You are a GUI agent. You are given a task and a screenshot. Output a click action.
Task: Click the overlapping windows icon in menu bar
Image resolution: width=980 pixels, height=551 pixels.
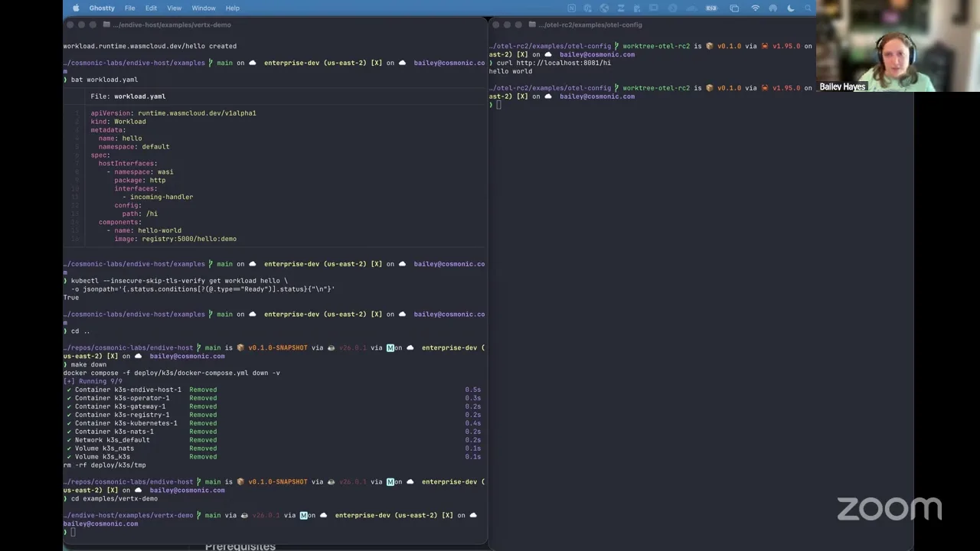pyautogui.click(x=734, y=8)
